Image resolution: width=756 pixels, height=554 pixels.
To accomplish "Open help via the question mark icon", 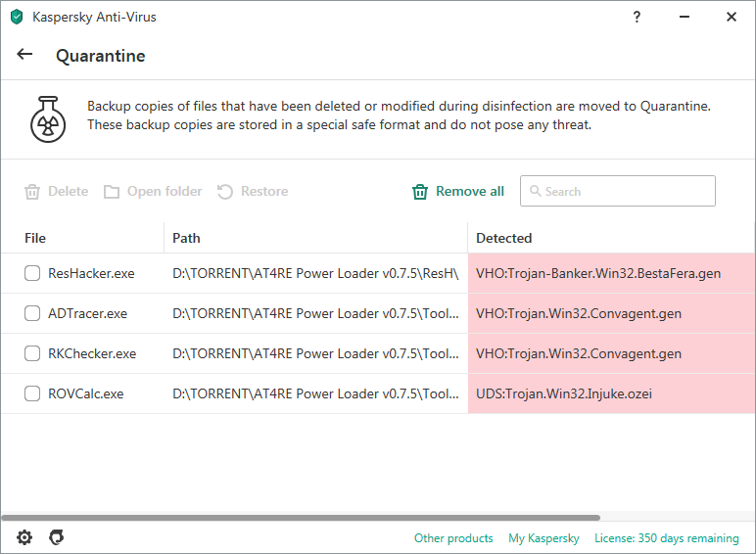I will (637, 17).
